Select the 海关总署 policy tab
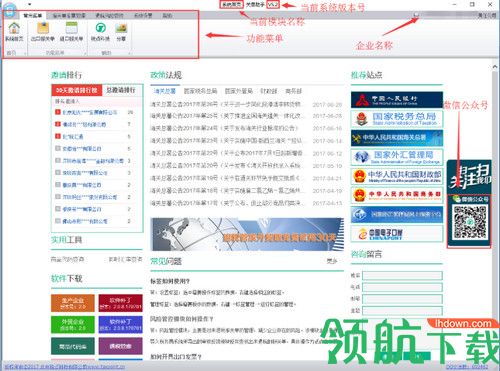 pos(165,91)
